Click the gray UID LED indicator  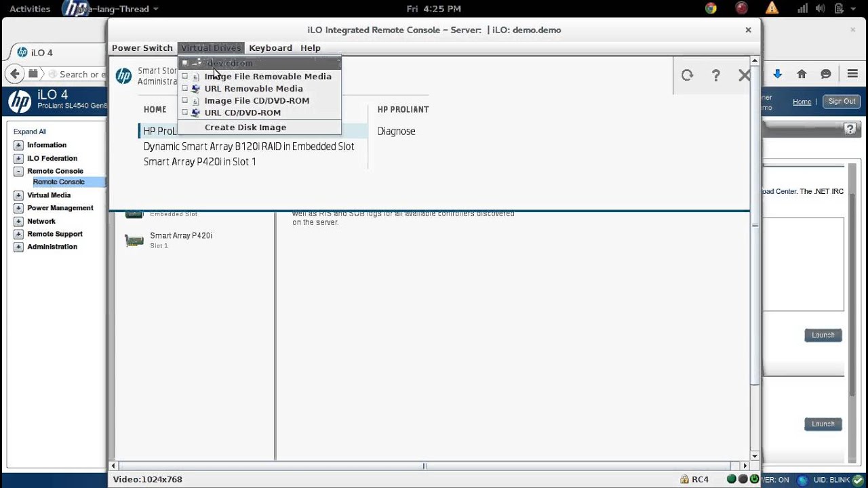pyautogui.click(x=743, y=479)
